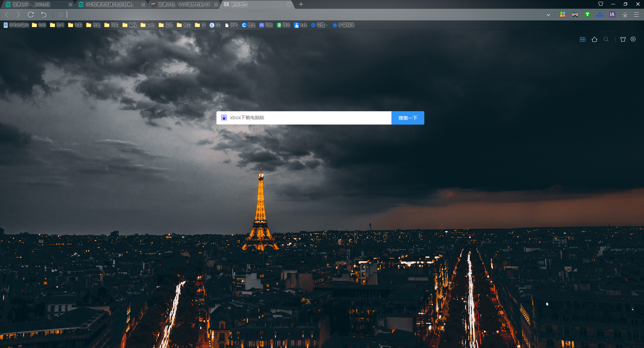This screenshot has width=644, height=348.
Task: Open the itab bookmark
Action: (x=301, y=25)
